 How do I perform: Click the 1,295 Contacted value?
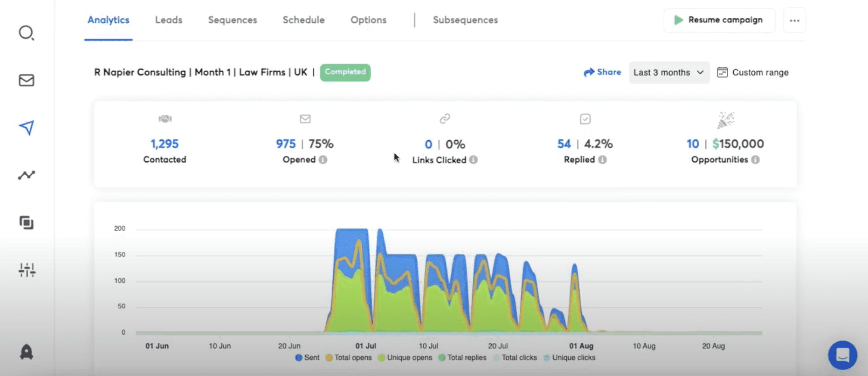coord(164,144)
